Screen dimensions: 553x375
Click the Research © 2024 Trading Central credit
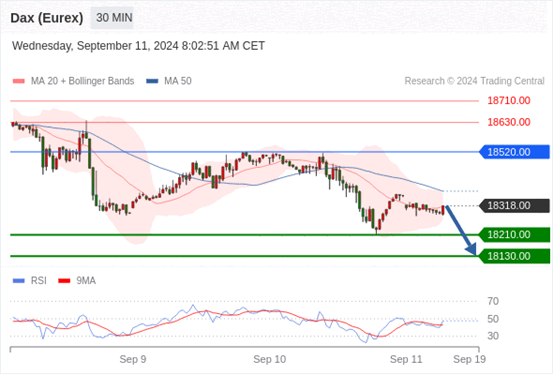474,81
